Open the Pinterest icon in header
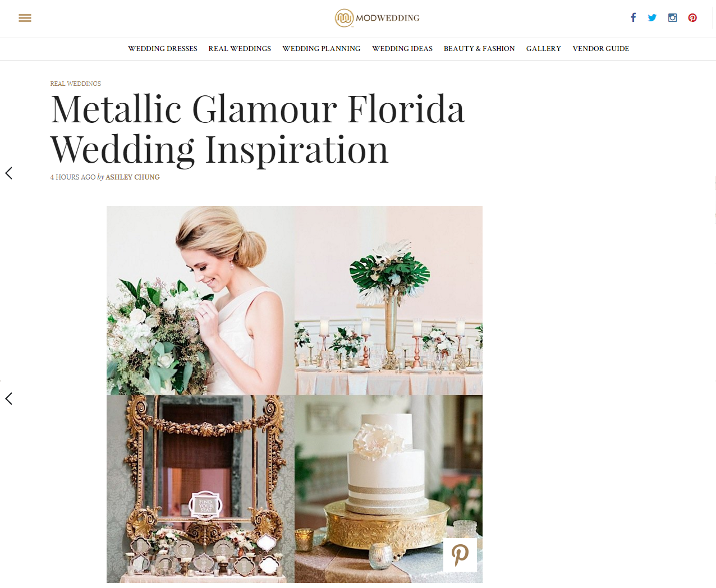 click(x=692, y=17)
